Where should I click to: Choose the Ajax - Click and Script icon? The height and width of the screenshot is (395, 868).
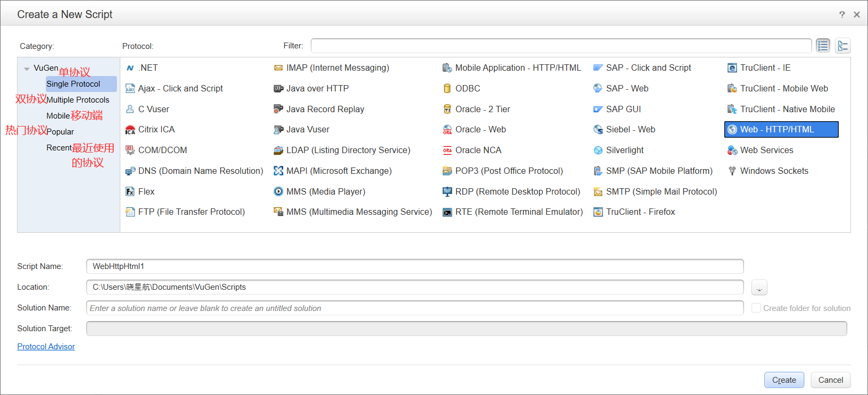coord(130,89)
